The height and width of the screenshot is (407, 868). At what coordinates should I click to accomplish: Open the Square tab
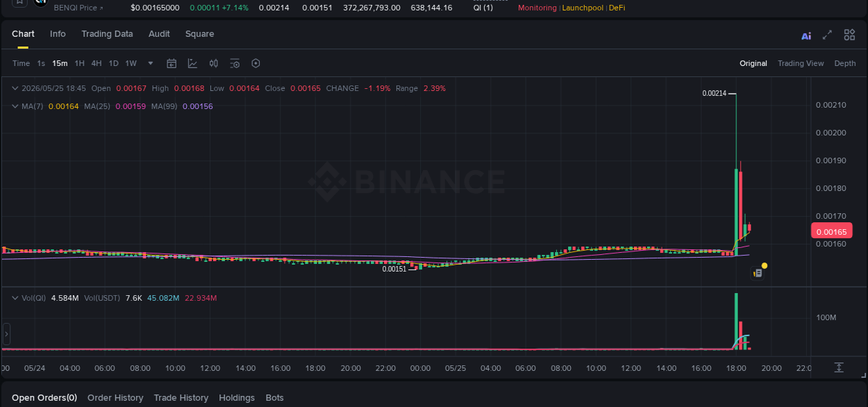click(199, 34)
